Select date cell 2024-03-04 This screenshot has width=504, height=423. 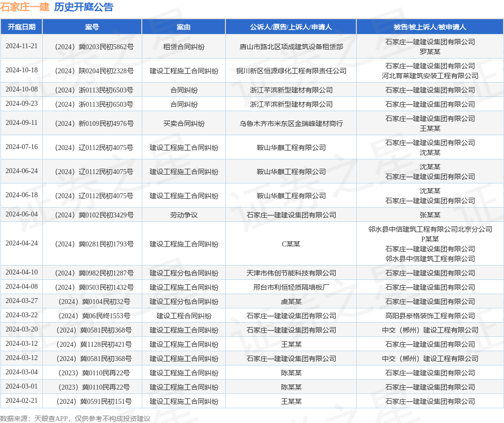(22, 372)
